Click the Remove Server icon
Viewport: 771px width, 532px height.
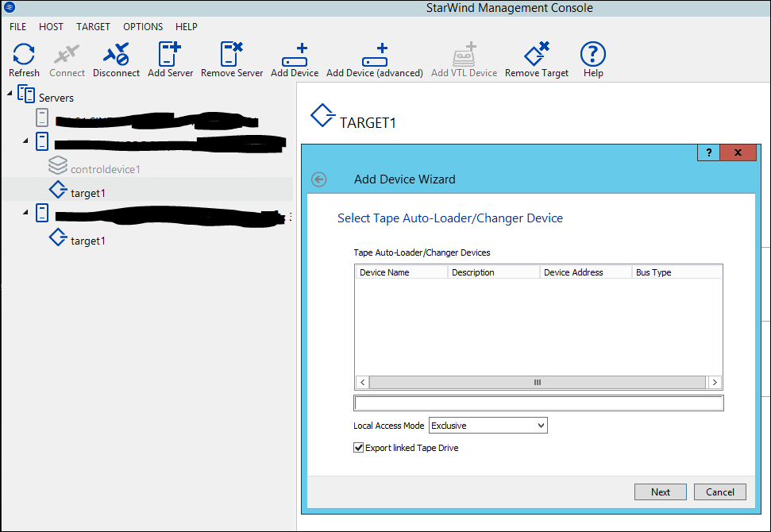point(232,54)
